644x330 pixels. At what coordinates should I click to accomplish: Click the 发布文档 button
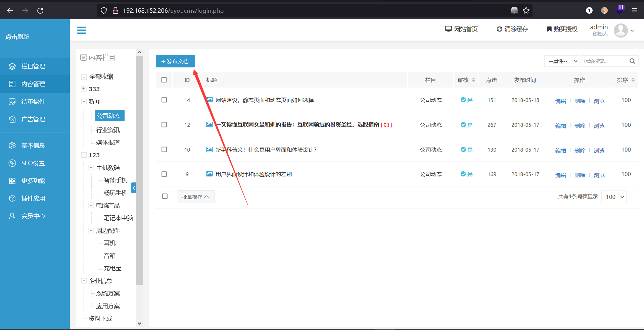[175, 61]
